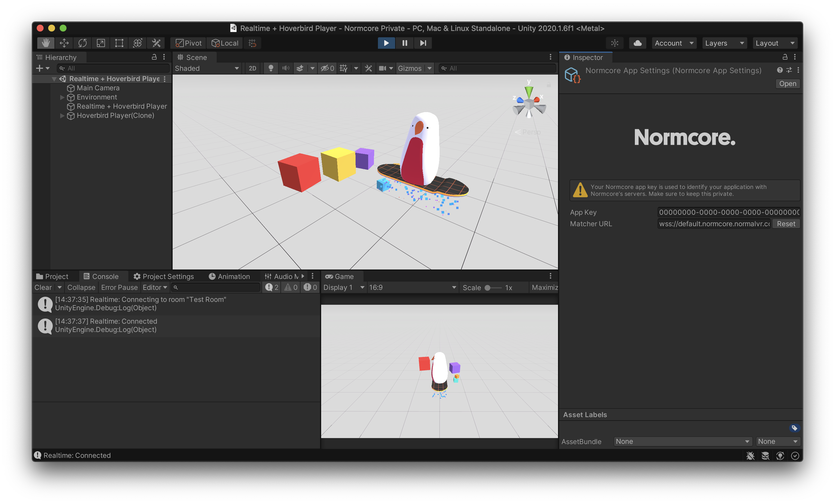Screen dimensions: 835x504
Task: Switch to the Animation tab
Action: point(229,276)
